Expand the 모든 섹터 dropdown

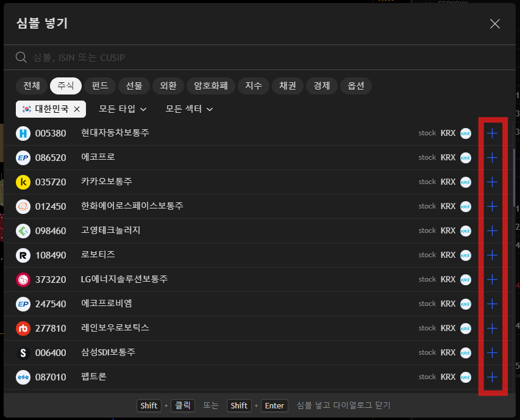click(189, 109)
